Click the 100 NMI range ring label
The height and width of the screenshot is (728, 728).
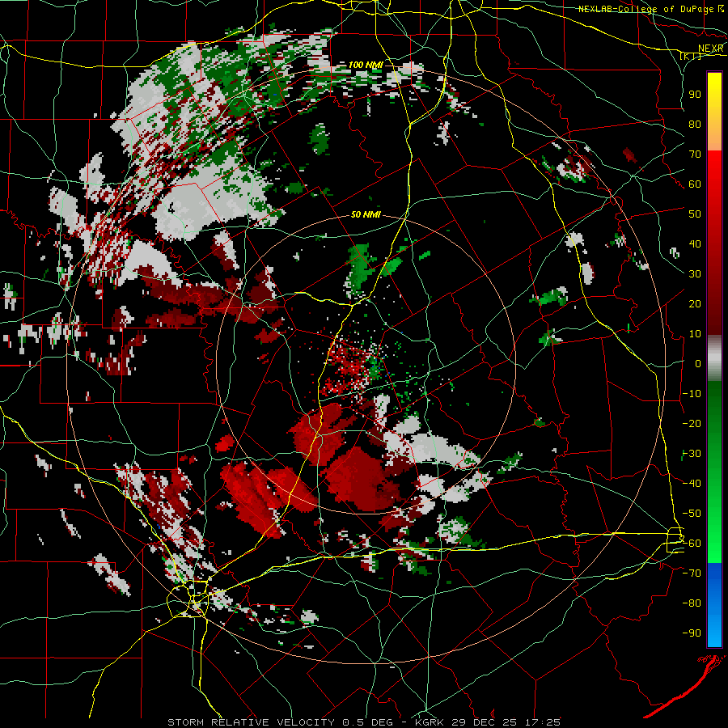click(x=366, y=65)
